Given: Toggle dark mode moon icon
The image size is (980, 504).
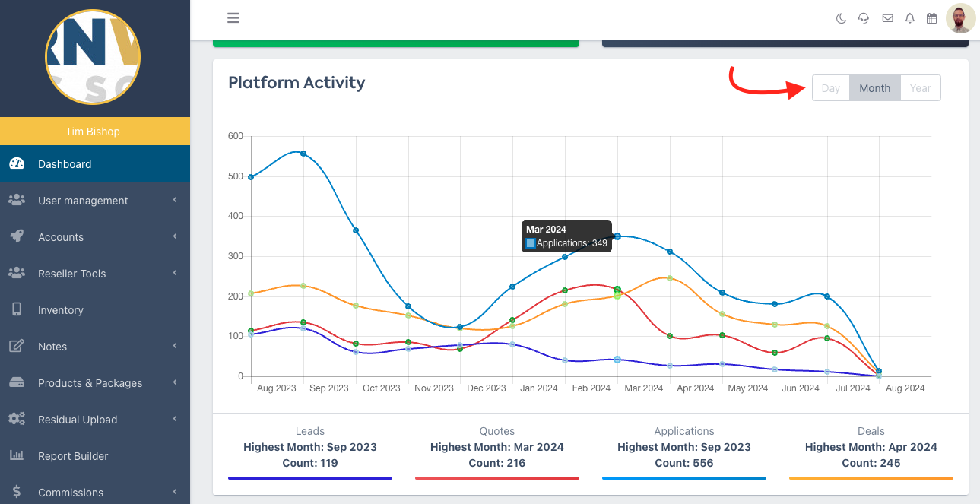Looking at the screenshot, I should pos(841,19).
